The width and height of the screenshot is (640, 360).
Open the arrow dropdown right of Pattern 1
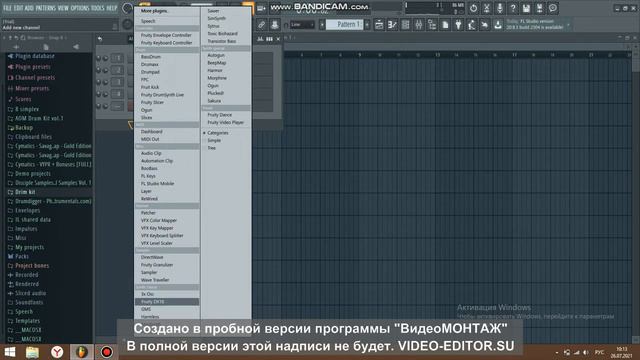point(367,24)
